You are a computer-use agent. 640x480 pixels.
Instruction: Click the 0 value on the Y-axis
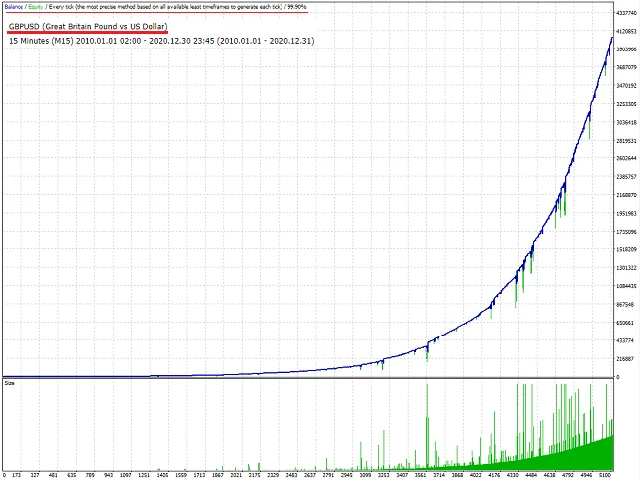point(620,377)
